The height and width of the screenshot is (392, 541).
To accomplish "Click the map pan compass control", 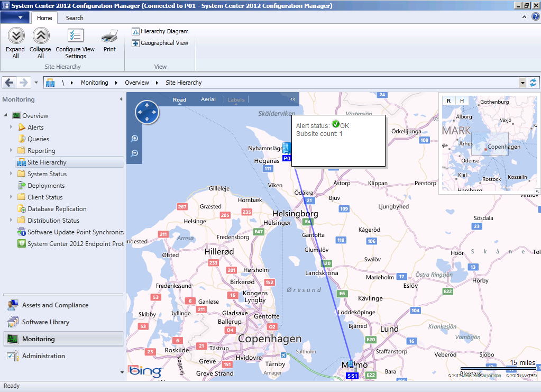I will 147,112.
